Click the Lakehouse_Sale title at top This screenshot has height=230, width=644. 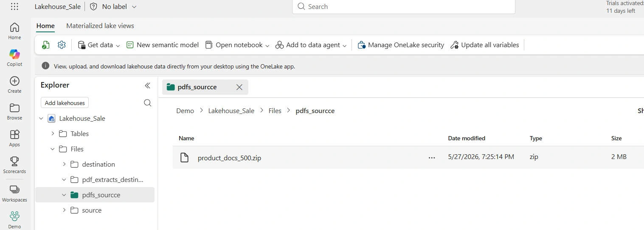(58, 7)
